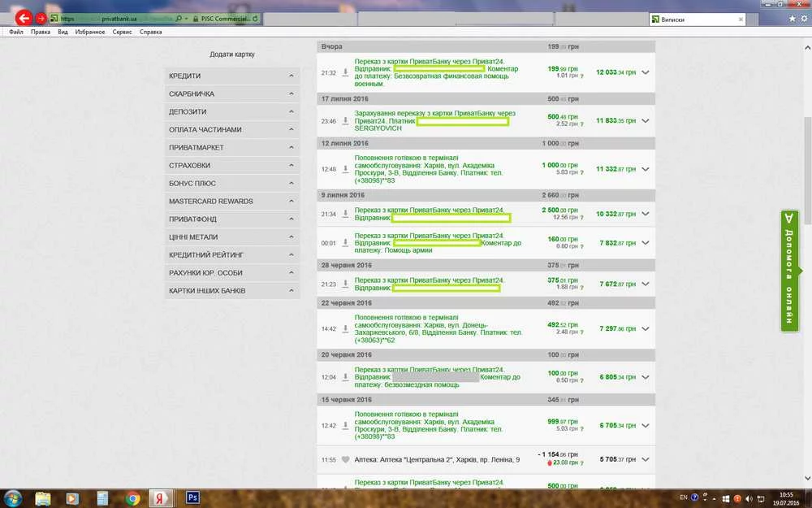Expand the СКАРБНИЧКА sidebar section
The height and width of the screenshot is (508, 812).
pyautogui.click(x=232, y=93)
